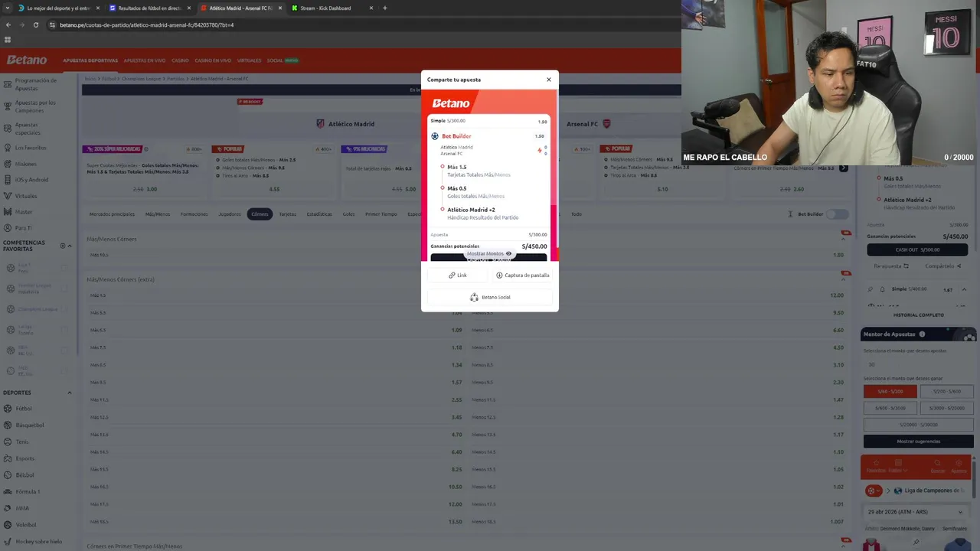Open Virtuales header menu item
980x551 pixels.
coord(249,60)
